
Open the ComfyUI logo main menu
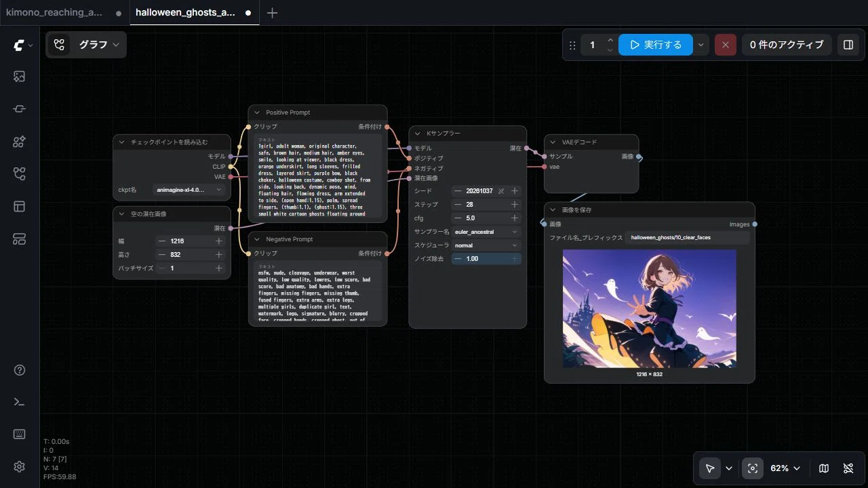point(22,45)
